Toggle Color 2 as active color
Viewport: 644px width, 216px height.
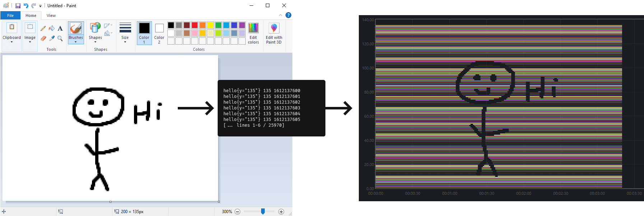coord(159,33)
